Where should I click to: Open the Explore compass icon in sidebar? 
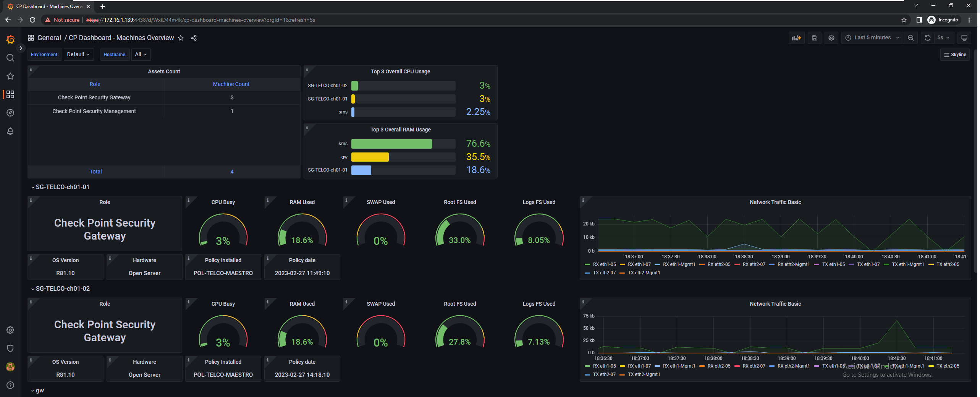click(x=10, y=113)
